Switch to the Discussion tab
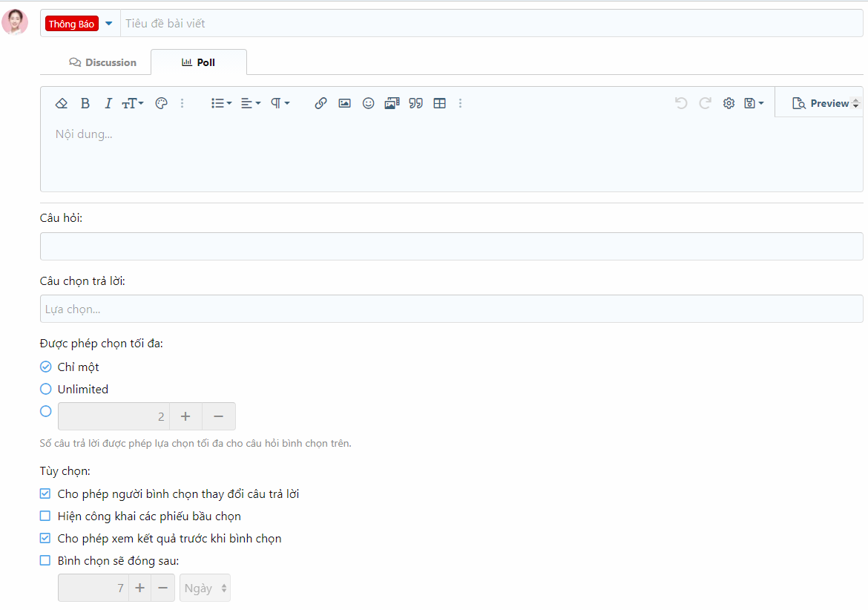Image resolution: width=868 pixels, height=610 pixels. coord(103,62)
